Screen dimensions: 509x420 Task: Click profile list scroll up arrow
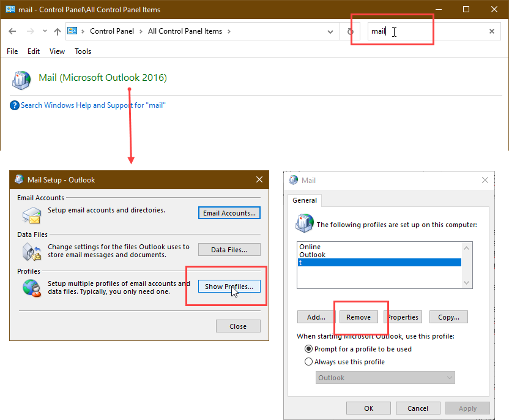pyautogui.click(x=466, y=248)
